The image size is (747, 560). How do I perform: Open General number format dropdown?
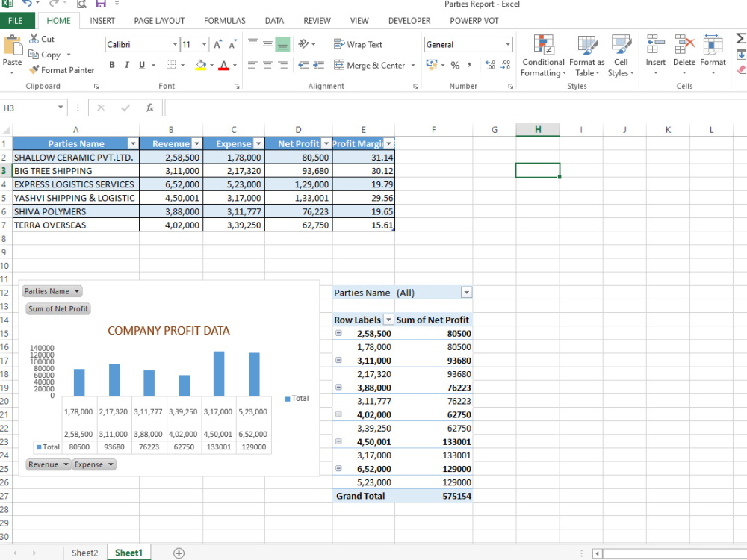508,44
